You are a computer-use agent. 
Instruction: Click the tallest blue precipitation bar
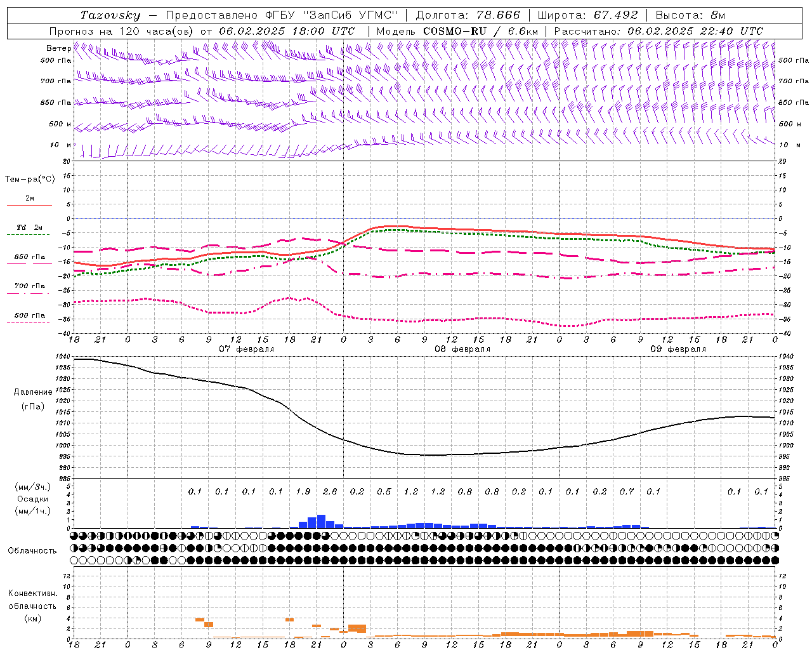[321, 521]
